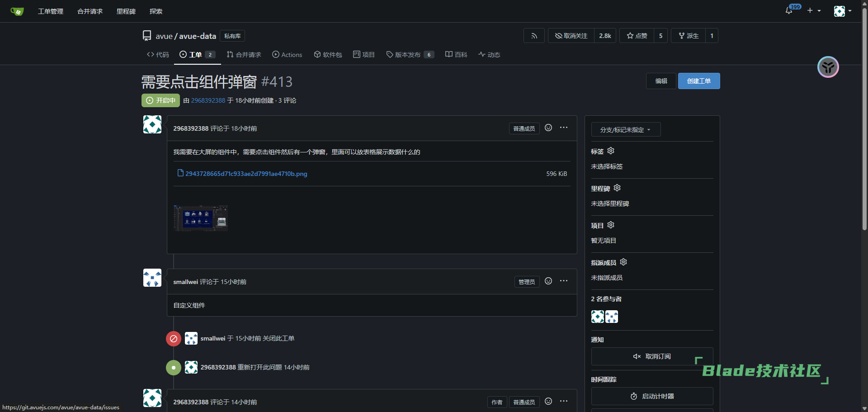This screenshot has width=868, height=412.
Task: Click the RSS feed icon button
Action: 534,36
